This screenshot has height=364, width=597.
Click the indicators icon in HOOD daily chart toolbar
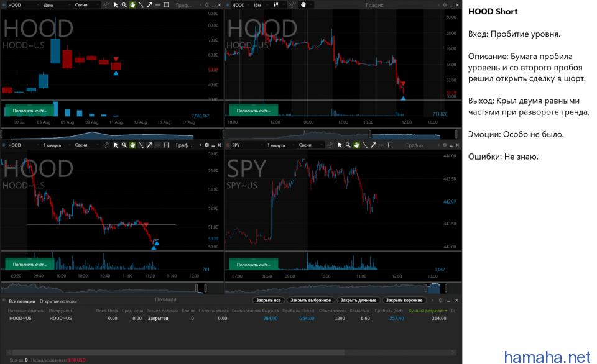coord(106,5)
